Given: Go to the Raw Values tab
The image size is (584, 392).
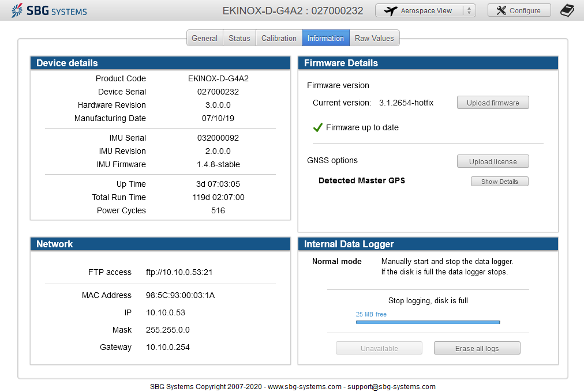Looking at the screenshot, I should (374, 38).
